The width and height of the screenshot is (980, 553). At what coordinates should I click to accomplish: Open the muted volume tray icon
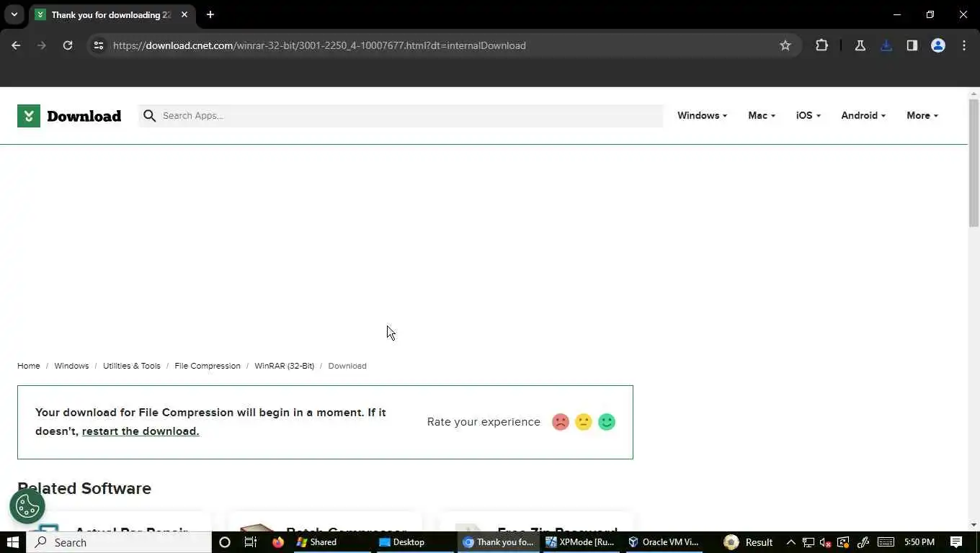pyautogui.click(x=826, y=542)
